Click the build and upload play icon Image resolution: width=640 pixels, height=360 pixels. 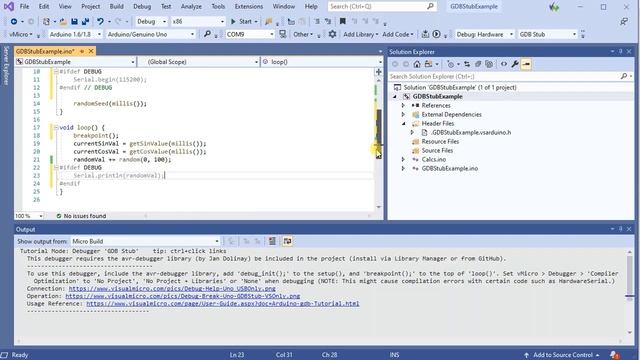click(x=436, y=34)
